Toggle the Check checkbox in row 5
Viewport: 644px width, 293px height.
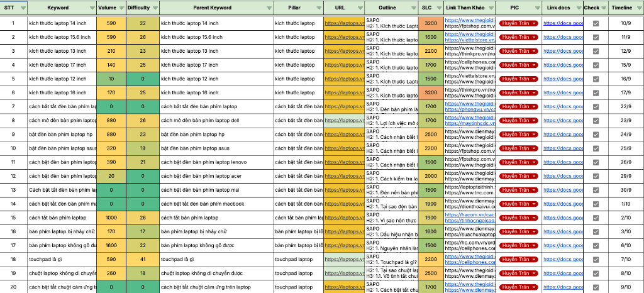pos(596,79)
